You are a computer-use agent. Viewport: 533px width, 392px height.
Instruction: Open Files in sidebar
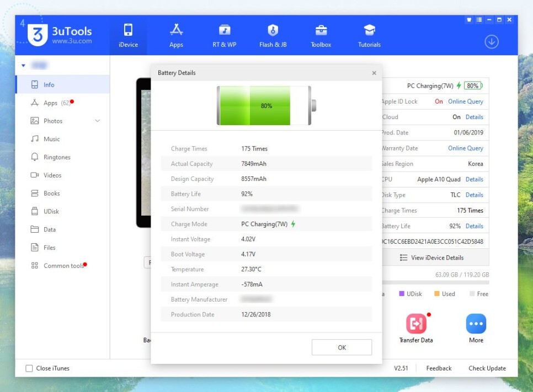(x=63, y=248)
